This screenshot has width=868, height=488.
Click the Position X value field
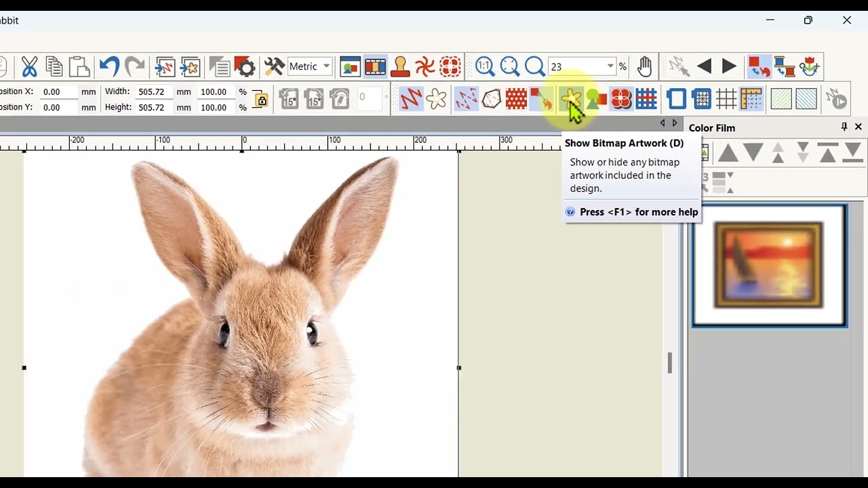60,91
